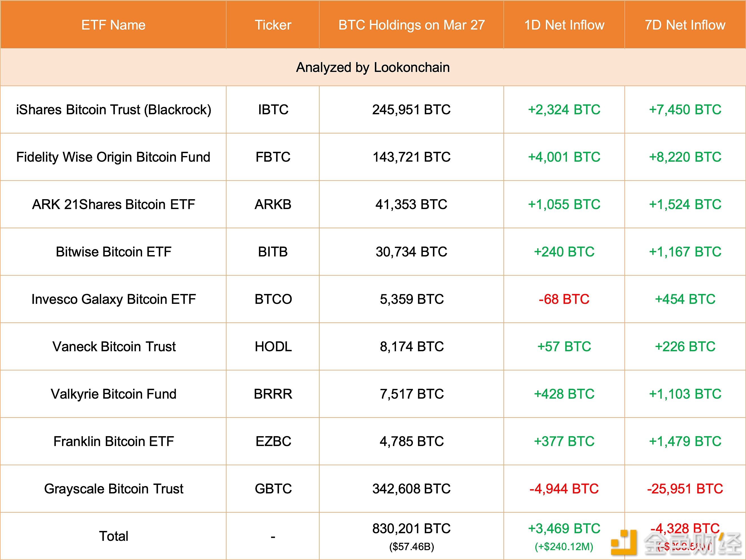Click the 30,734 BTC holdings cell
This screenshot has height=560, width=746.
tap(411, 252)
